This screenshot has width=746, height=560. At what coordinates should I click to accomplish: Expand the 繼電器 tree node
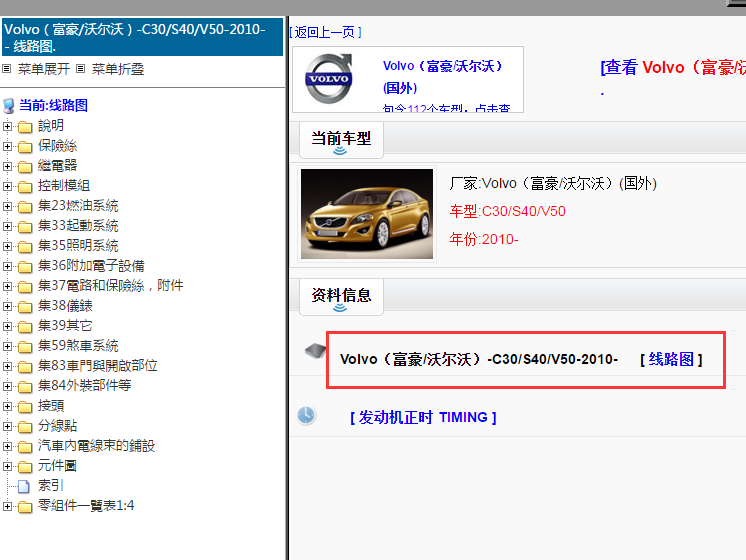[x=7, y=166]
